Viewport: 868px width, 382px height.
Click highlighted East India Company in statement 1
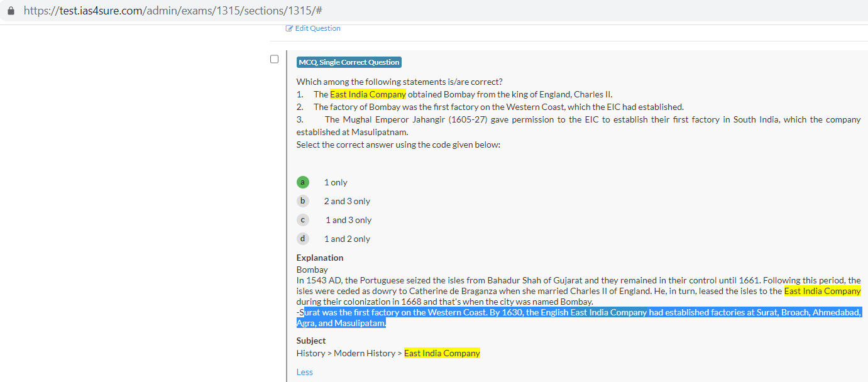pyautogui.click(x=368, y=94)
